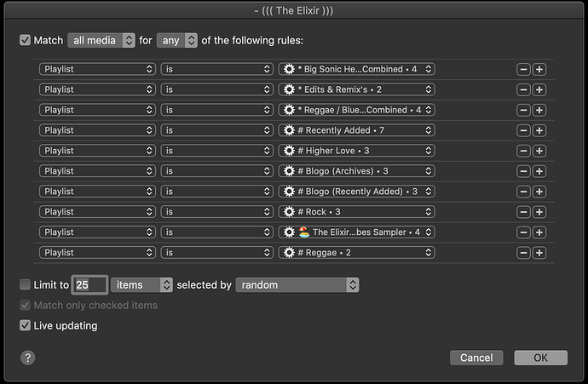Confirm with the OK button
Screen dimensions: 588x384
540,358
